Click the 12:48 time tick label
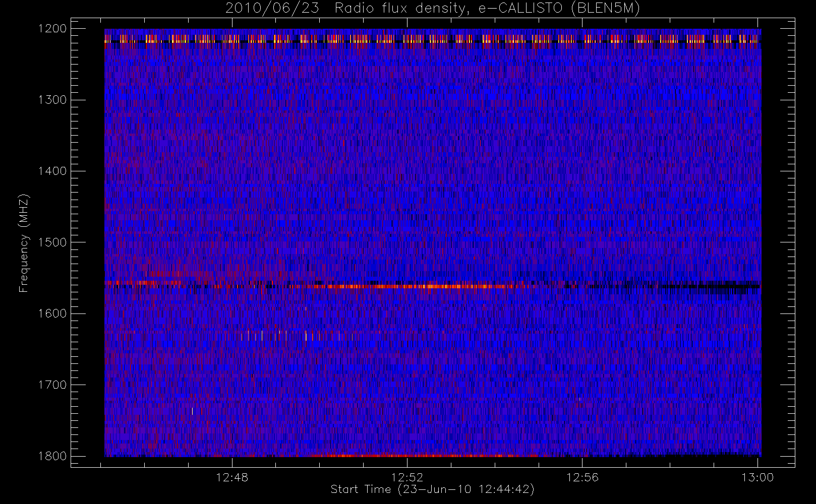Image resolution: width=816 pixels, height=504 pixels. [x=232, y=477]
